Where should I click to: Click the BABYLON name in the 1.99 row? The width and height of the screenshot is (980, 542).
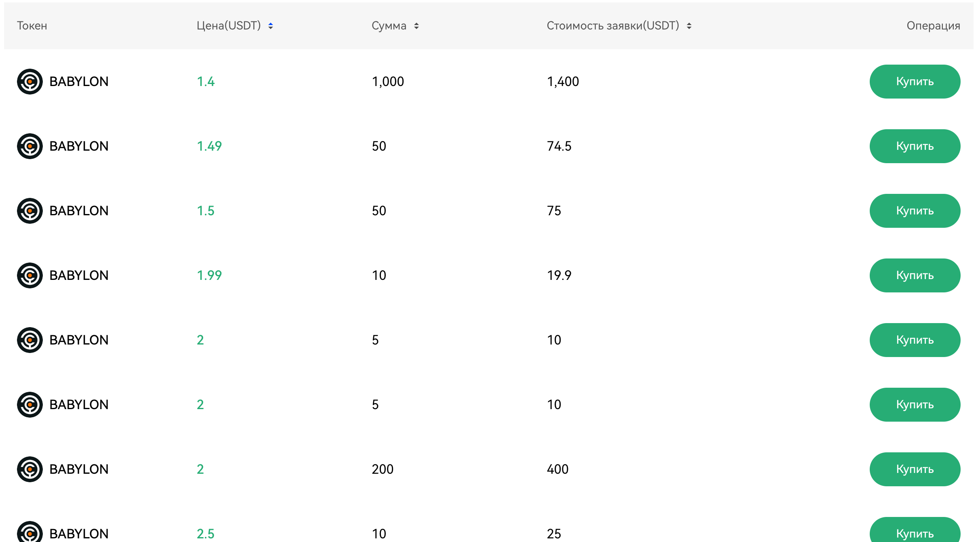[x=79, y=275]
